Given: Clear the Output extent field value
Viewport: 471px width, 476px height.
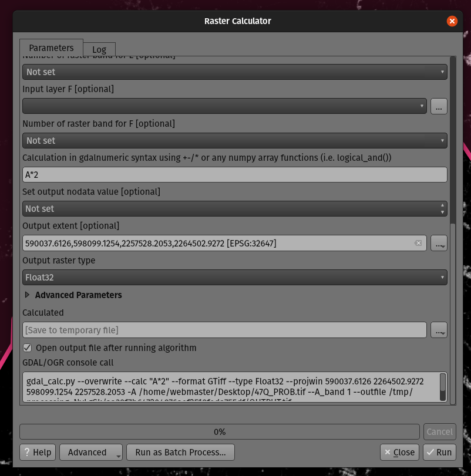Looking at the screenshot, I should pos(418,243).
